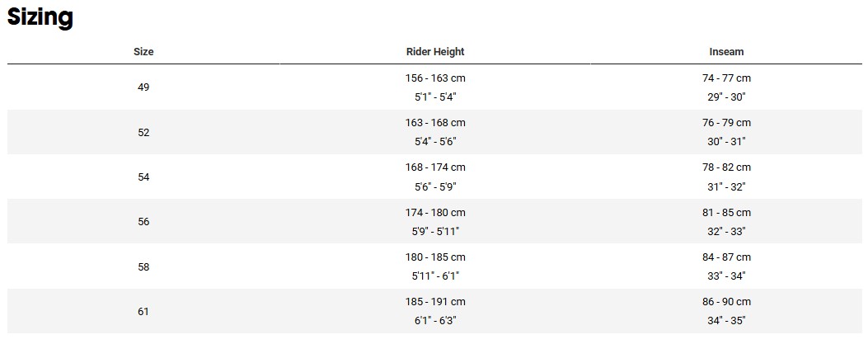Screen dimensions: 868x344
Task: Select the 163 - 168 cm height value
Action: [x=435, y=123]
